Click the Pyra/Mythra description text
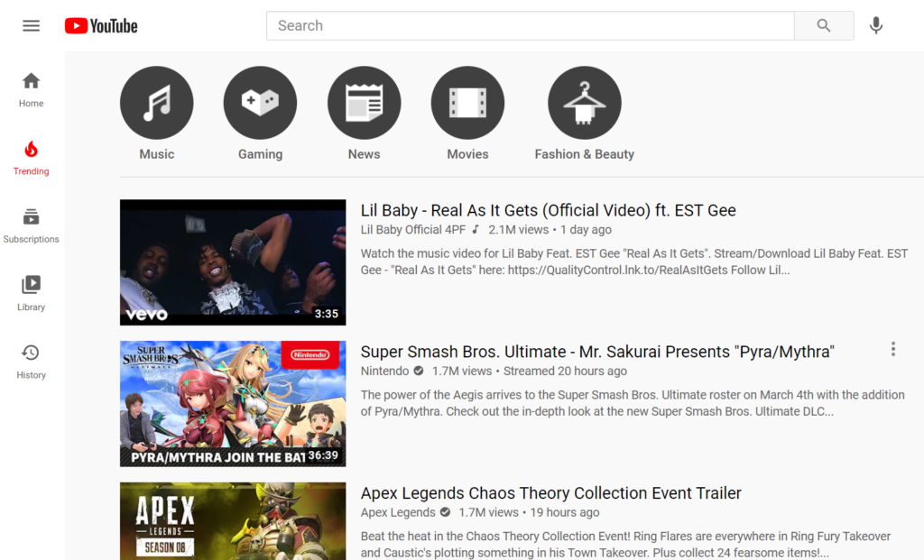The height and width of the screenshot is (560, 924). tap(633, 403)
